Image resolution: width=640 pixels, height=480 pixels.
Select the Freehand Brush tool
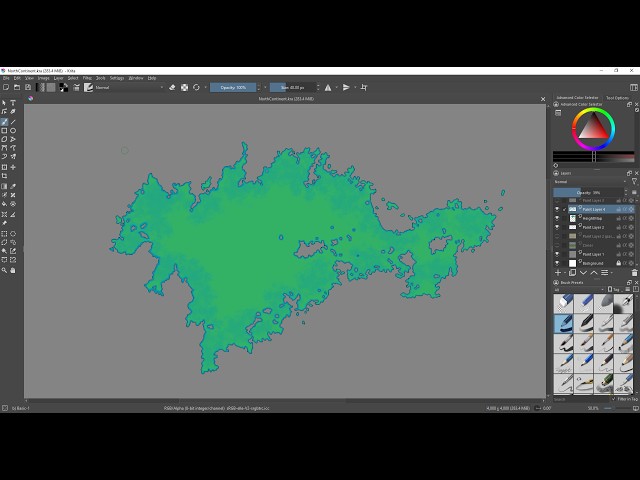click(4, 122)
